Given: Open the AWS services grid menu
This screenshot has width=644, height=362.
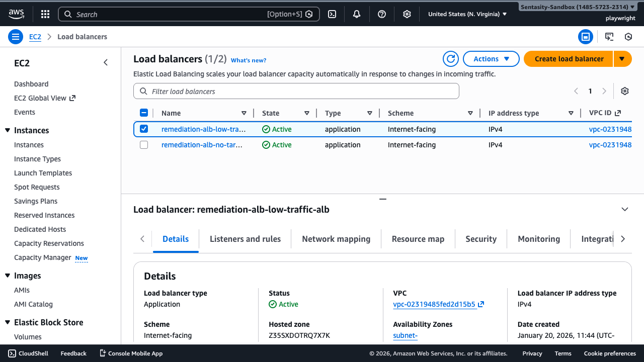Looking at the screenshot, I should pyautogui.click(x=45, y=14).
